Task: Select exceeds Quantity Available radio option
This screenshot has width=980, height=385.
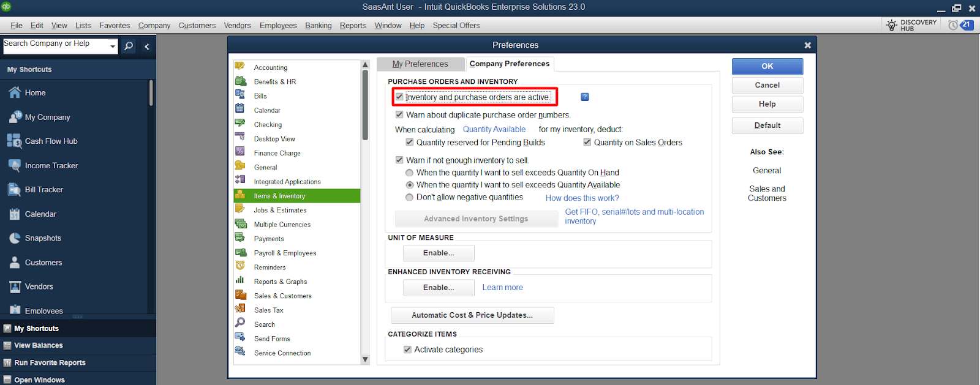Action: coord(410,185)
